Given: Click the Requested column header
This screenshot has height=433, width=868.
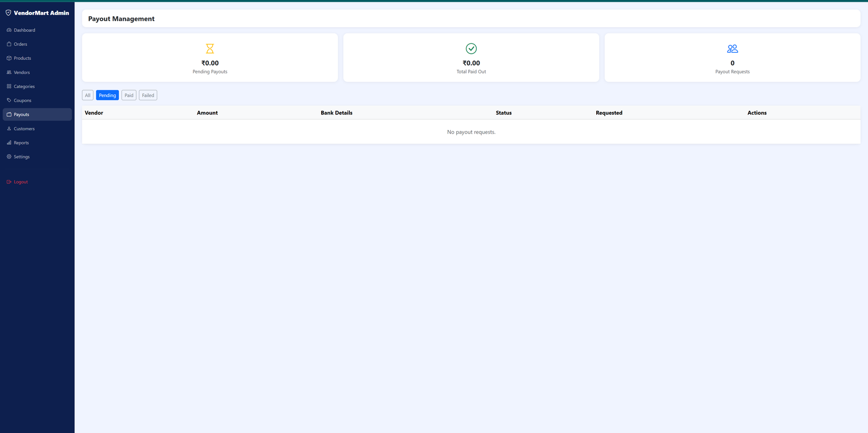Looking at the screenshot, I should click(x=609, y=113).
